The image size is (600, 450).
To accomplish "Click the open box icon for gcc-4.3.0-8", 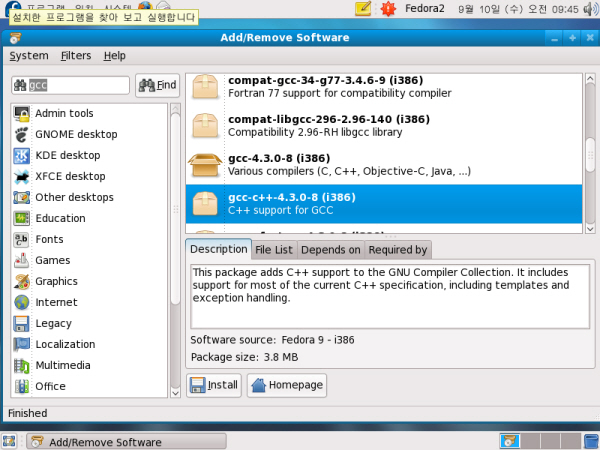I will [205, 165].
